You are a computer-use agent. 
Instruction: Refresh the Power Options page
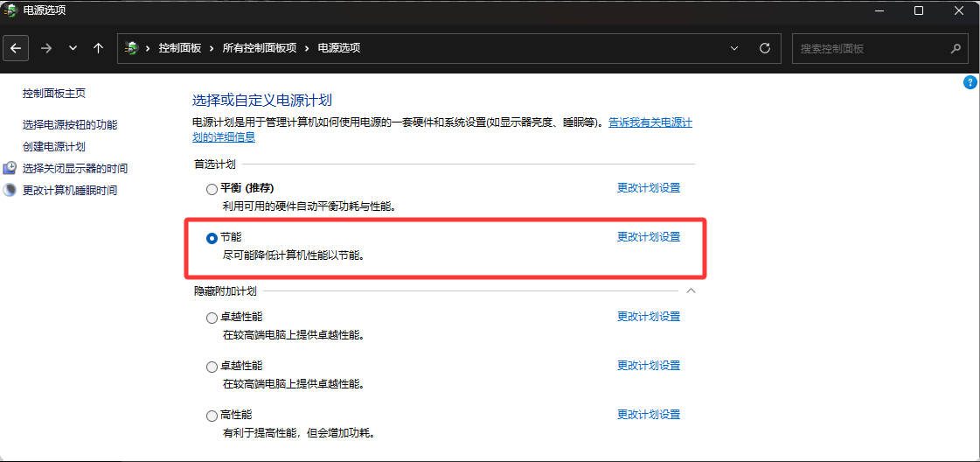[765, 48]
